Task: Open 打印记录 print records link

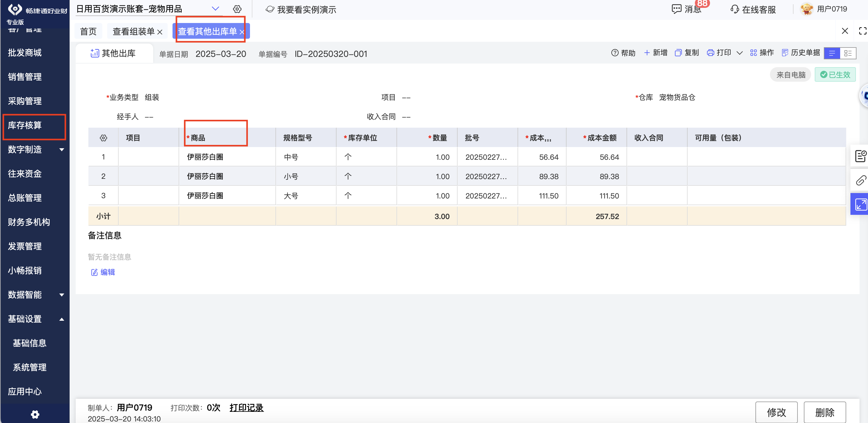Action: [246, 408]
